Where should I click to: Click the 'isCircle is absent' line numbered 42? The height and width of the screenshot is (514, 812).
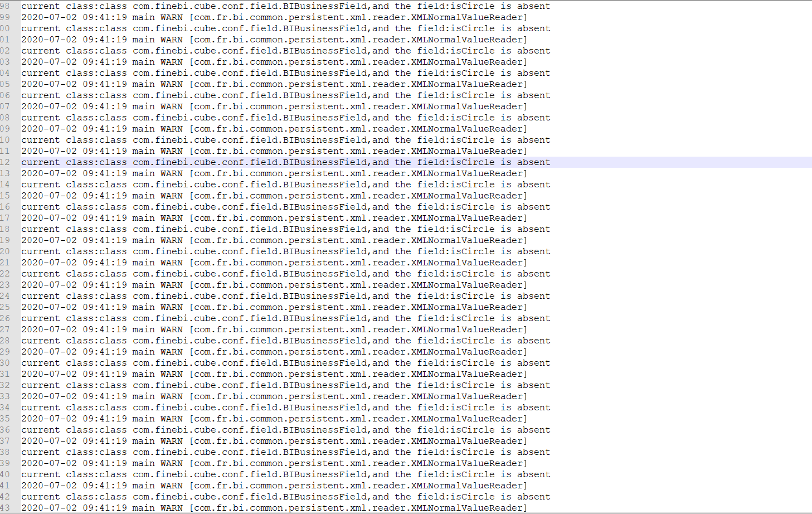[x=286, y=497]
